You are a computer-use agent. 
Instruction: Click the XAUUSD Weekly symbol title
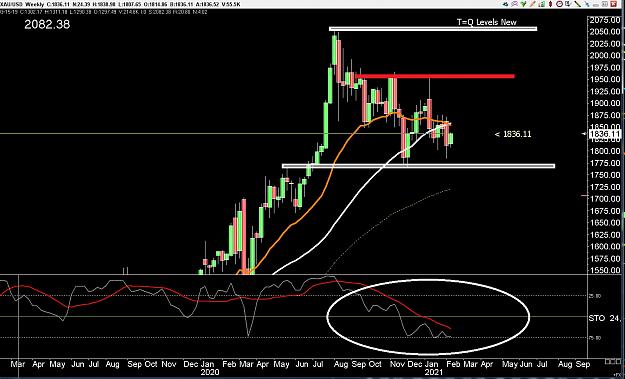(x=23, y=4)
